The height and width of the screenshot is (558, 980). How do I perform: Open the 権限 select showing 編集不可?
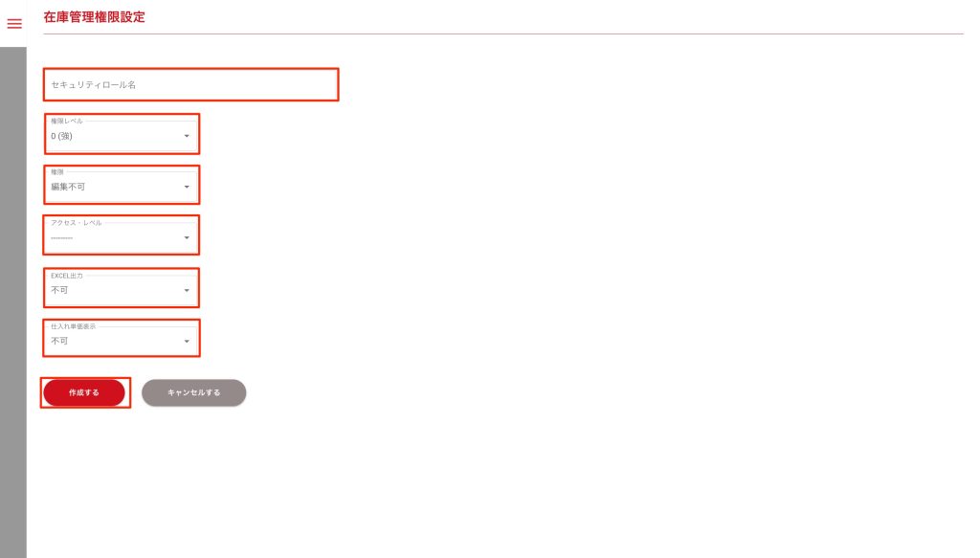(x=120, y=185)
